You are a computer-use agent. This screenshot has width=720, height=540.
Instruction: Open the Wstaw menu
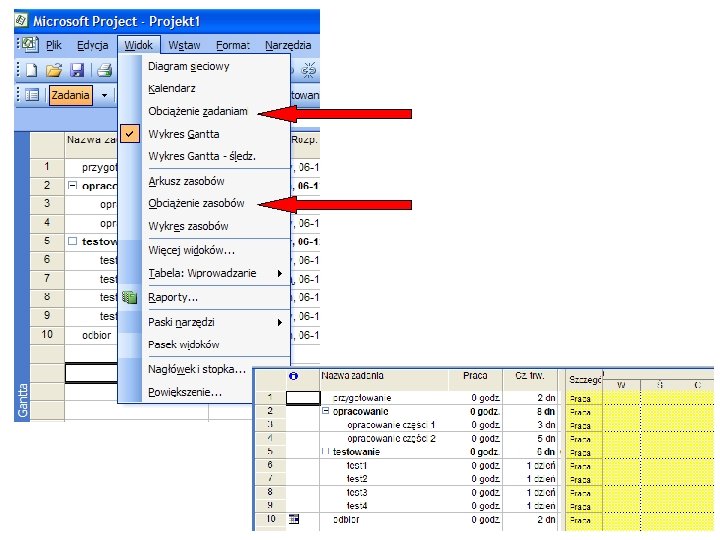tap(184, 45)
